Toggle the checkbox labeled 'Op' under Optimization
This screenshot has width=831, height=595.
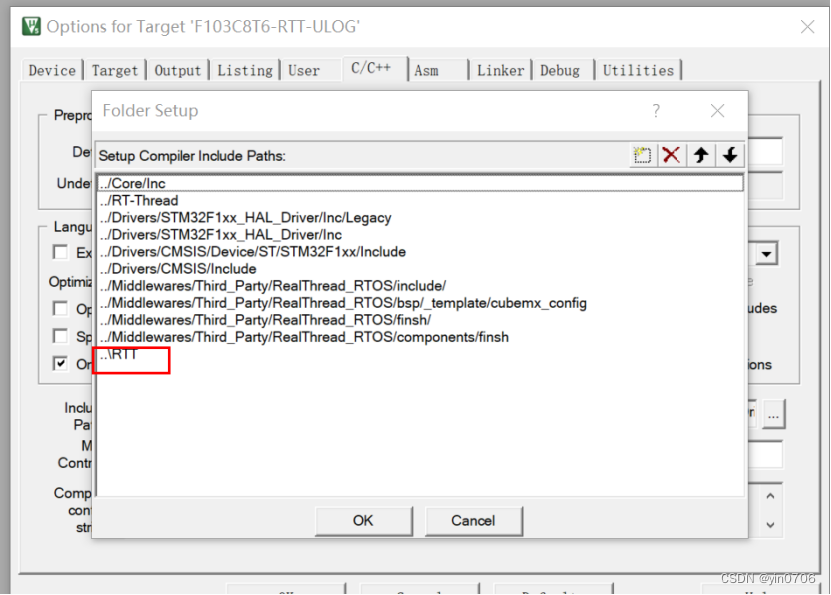61,308
